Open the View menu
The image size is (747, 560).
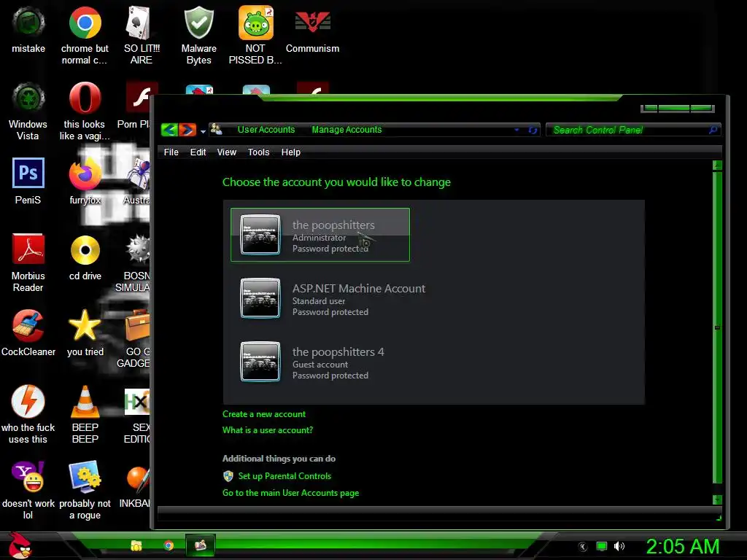tap(227, 152)
